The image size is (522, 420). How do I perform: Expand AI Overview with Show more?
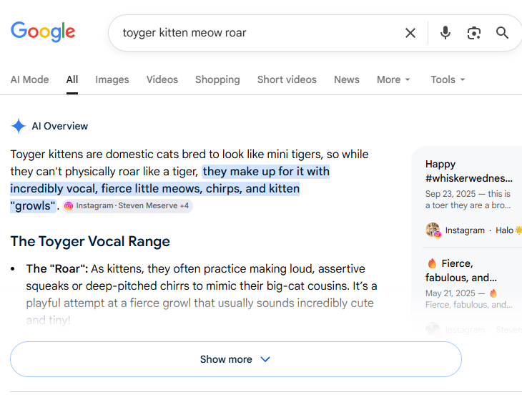236,359
